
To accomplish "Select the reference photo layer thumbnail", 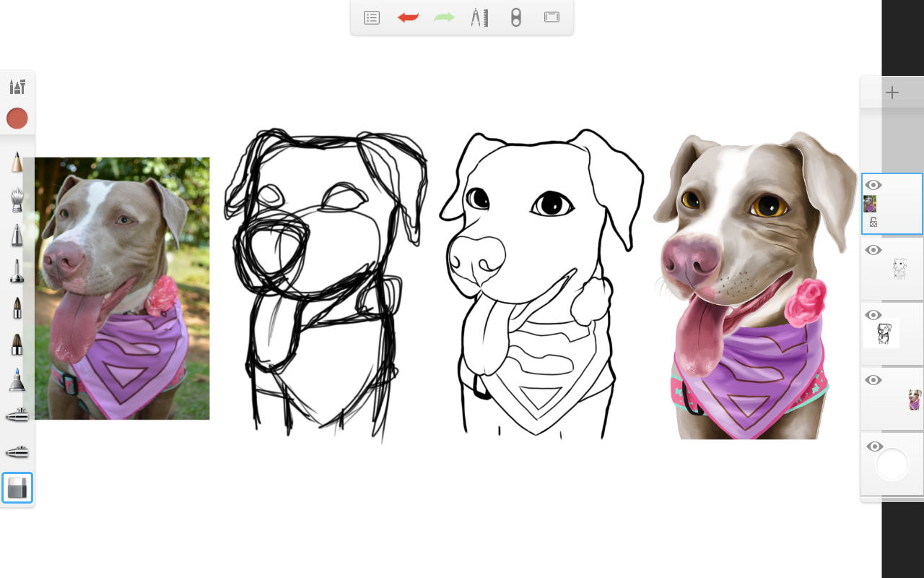I will [870, 204].
